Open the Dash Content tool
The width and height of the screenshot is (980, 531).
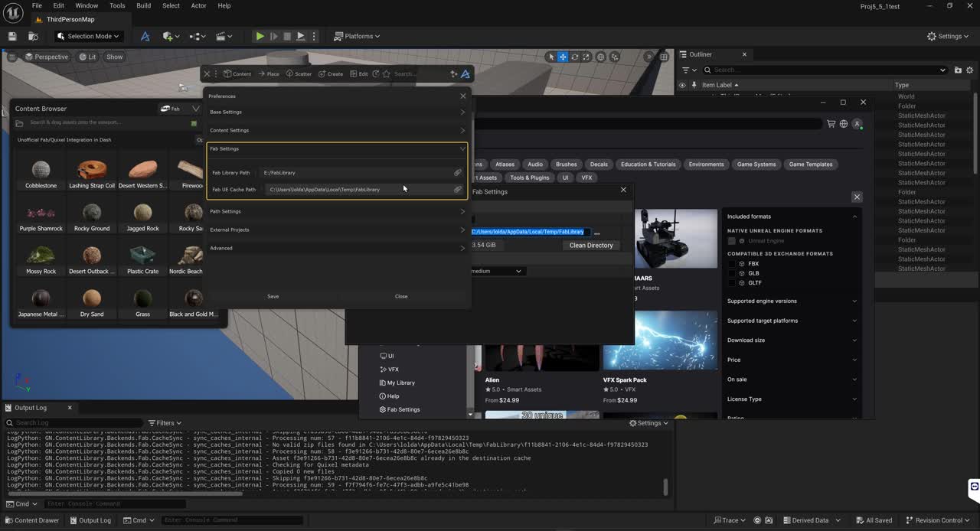point(237,73)
